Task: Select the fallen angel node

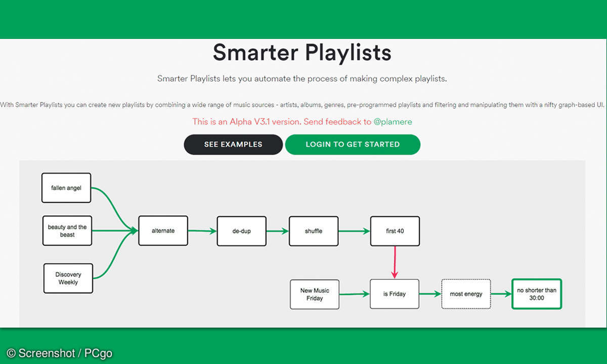Action: (66, 188)
